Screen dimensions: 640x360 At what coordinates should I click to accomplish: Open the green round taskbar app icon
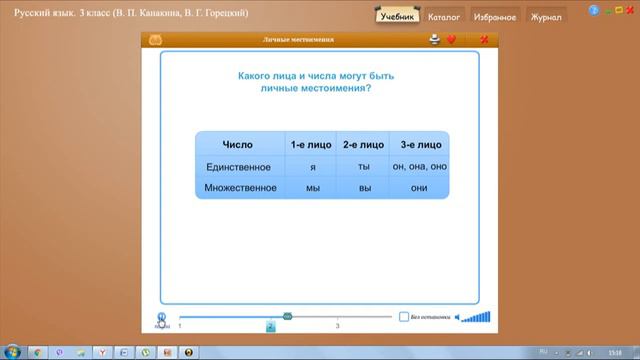pyautogui.click(x=145, y=352)
